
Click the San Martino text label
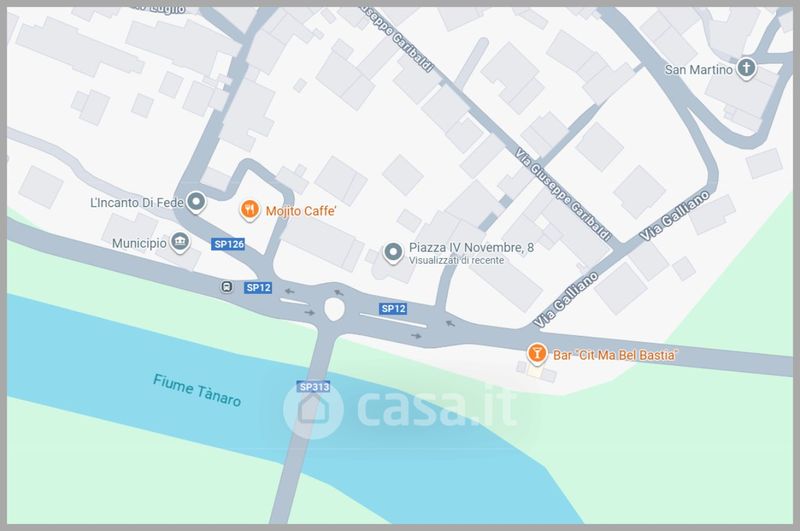click(x=698, y=69)
